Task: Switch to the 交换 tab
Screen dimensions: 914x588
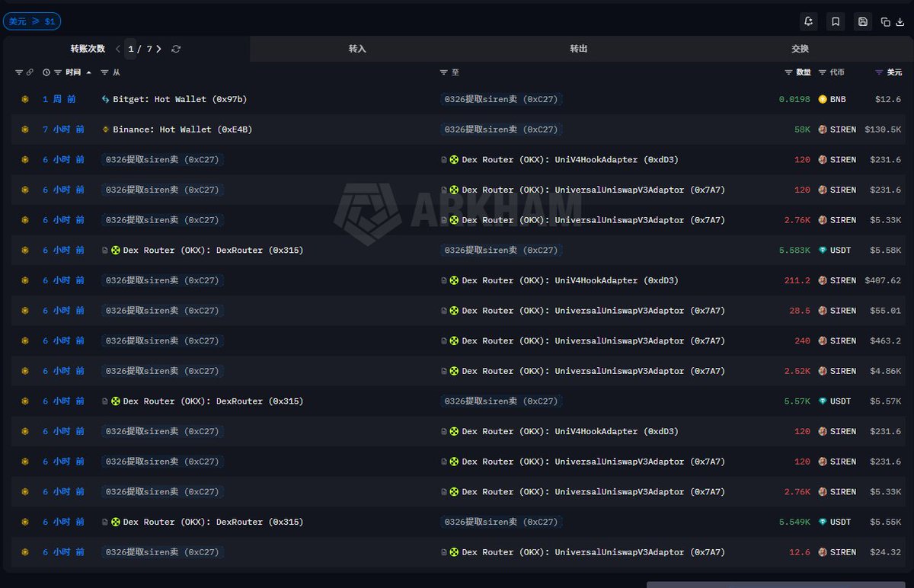Action: [x=800, y=49]
